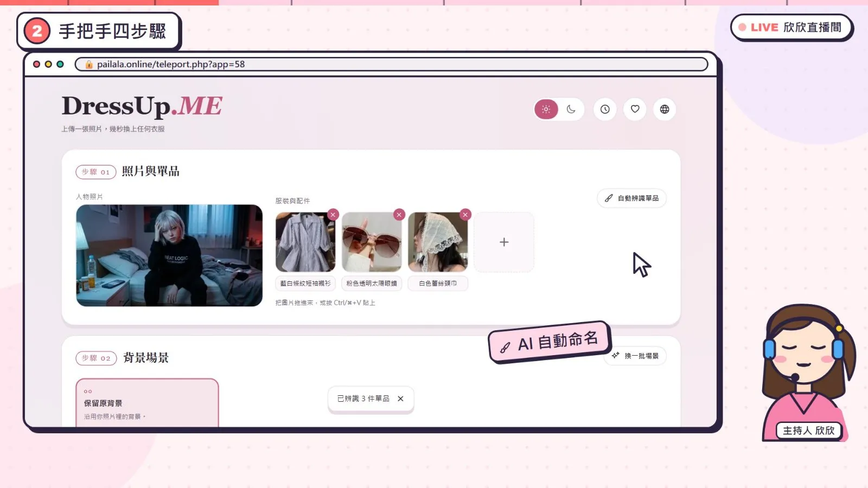Click the 換一批場景 button
868x488 pixels.
635,356
